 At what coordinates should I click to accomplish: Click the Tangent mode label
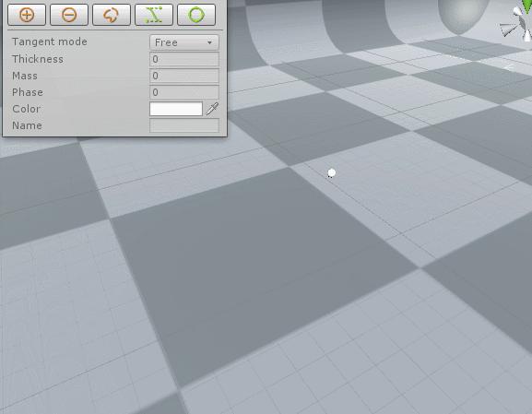pos(50,41)
